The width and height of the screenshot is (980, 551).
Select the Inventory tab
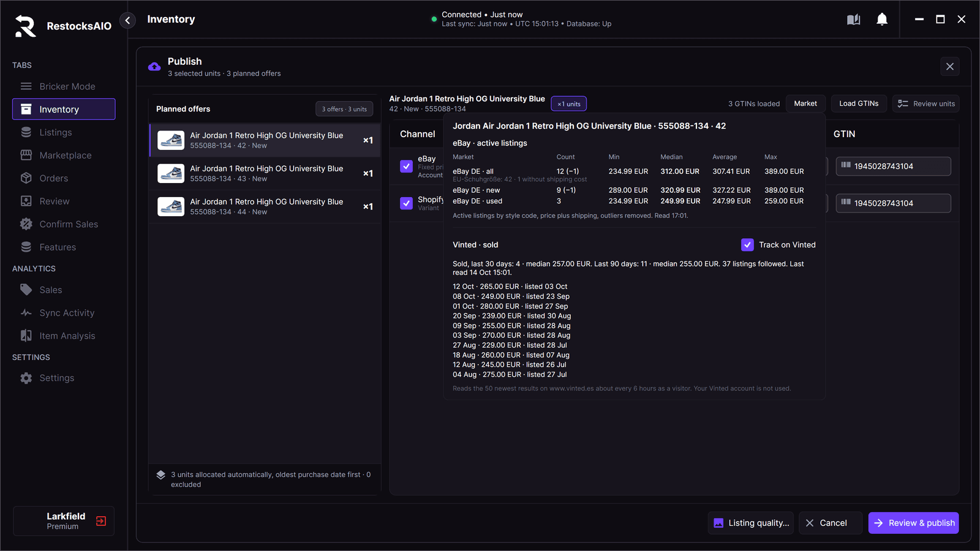pos(64,109)
